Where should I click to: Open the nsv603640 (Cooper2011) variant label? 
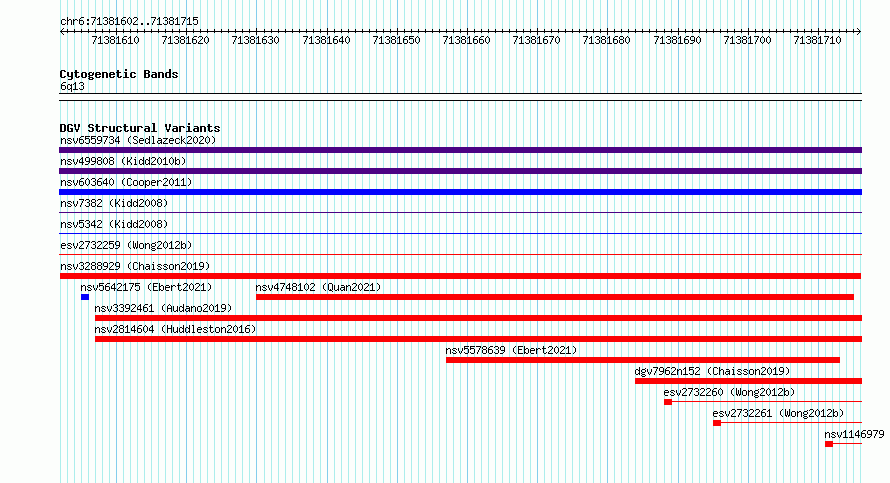pos(126,182)
